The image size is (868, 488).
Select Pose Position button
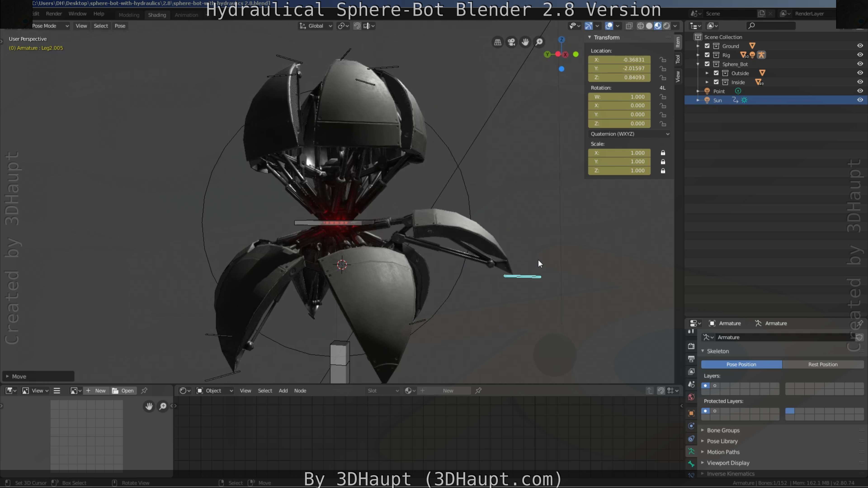741,364
